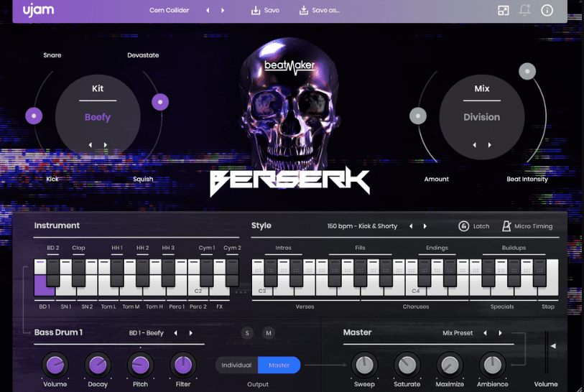
Task: Select the BD 2 instrument label
Action: [x=53, y=248]
